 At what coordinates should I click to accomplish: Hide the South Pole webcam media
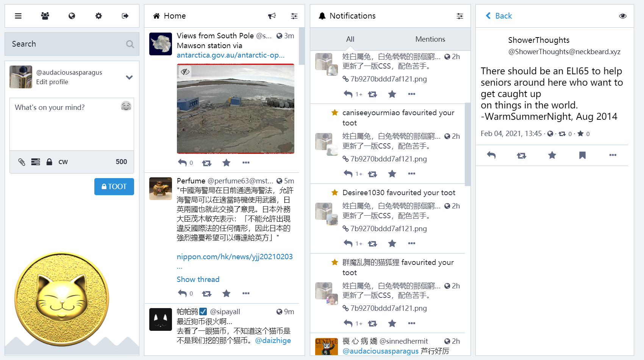[185, 71]
